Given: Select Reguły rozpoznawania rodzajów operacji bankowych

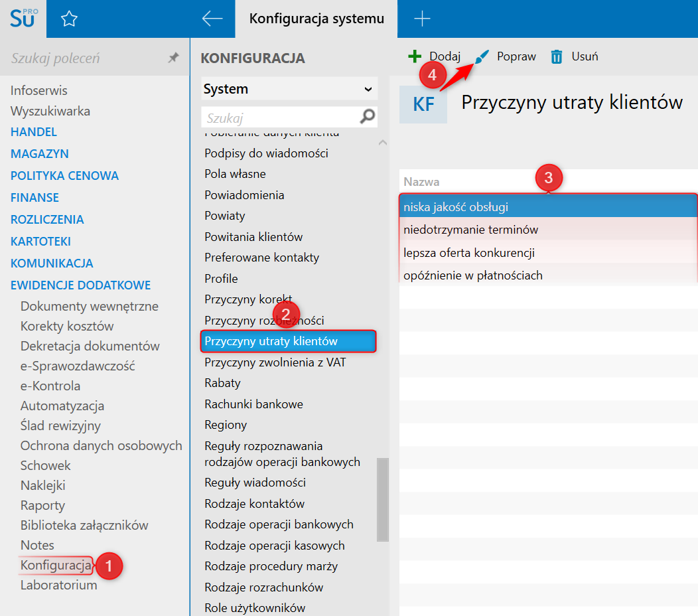Looking at the screenshot, I should [282, 454].
